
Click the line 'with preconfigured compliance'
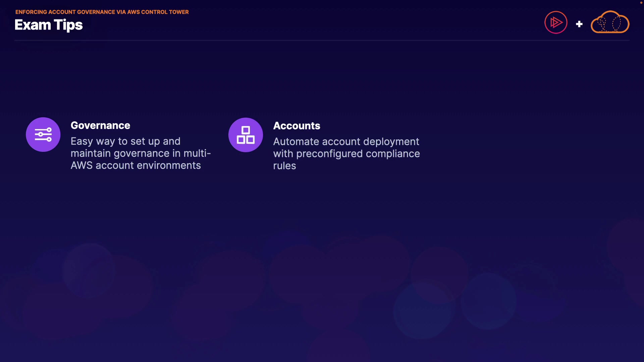346,154
